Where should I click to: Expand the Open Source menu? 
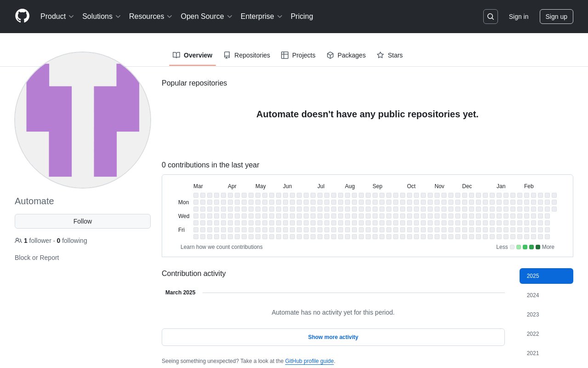[207, 17]
